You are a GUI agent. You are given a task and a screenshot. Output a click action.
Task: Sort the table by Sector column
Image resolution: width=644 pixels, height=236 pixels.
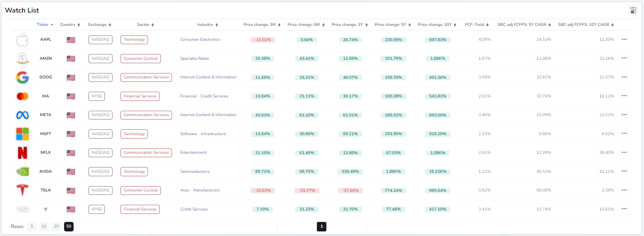[146, 25]
